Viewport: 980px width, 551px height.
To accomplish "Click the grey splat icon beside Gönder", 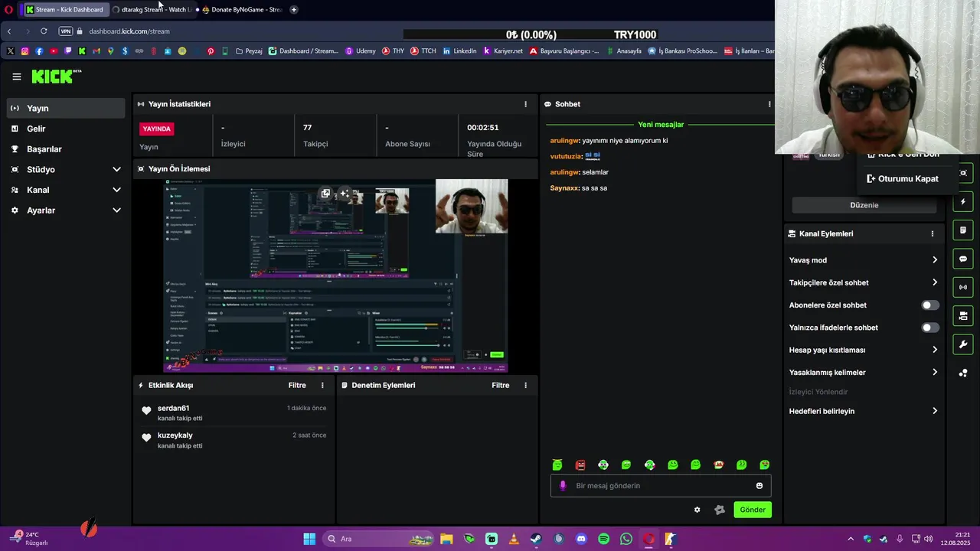I will (720, 510).
